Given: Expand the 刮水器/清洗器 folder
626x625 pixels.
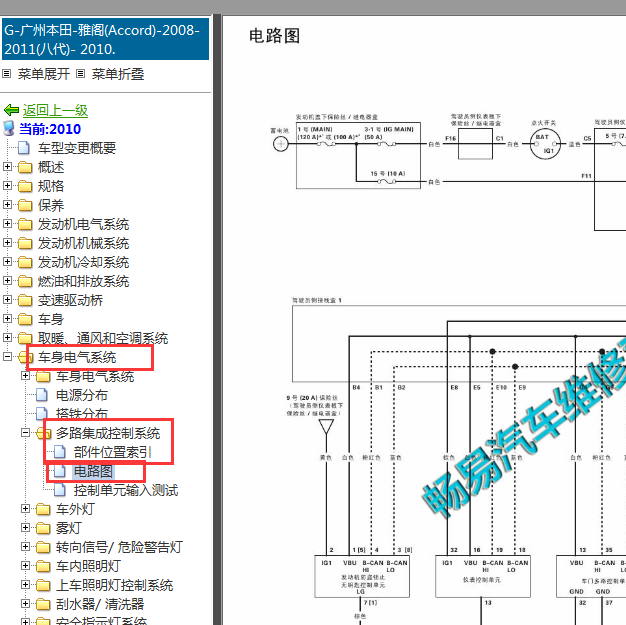Looking at the screenshot, I should [25, 603].
